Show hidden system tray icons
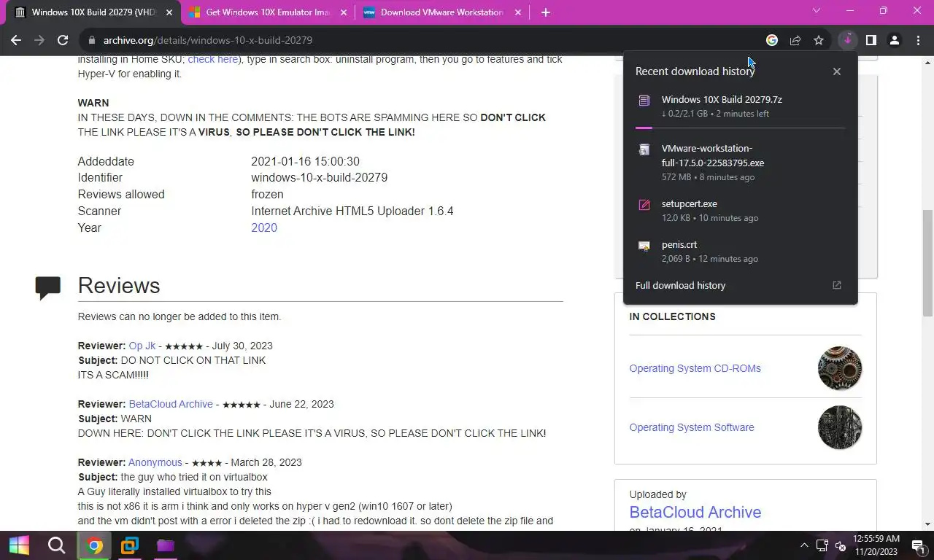The width and height of the screenshot is (934, 560). pos(804,545)
